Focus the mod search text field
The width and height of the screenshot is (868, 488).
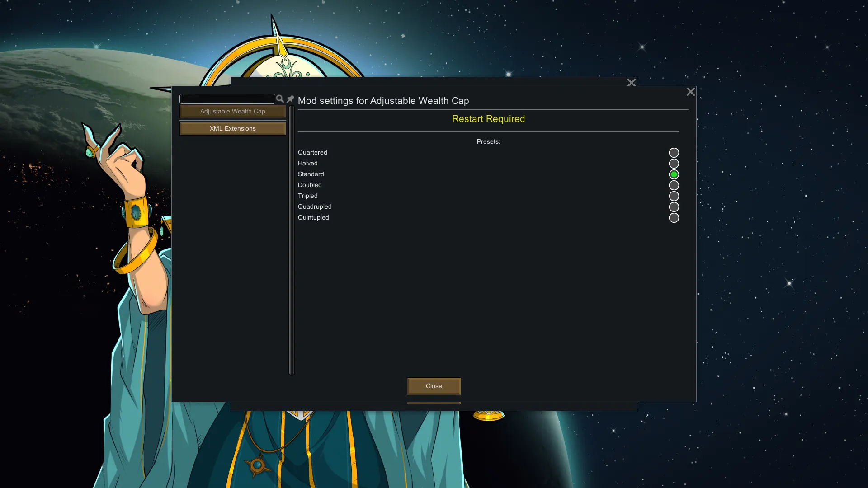[x=227, y=99]
